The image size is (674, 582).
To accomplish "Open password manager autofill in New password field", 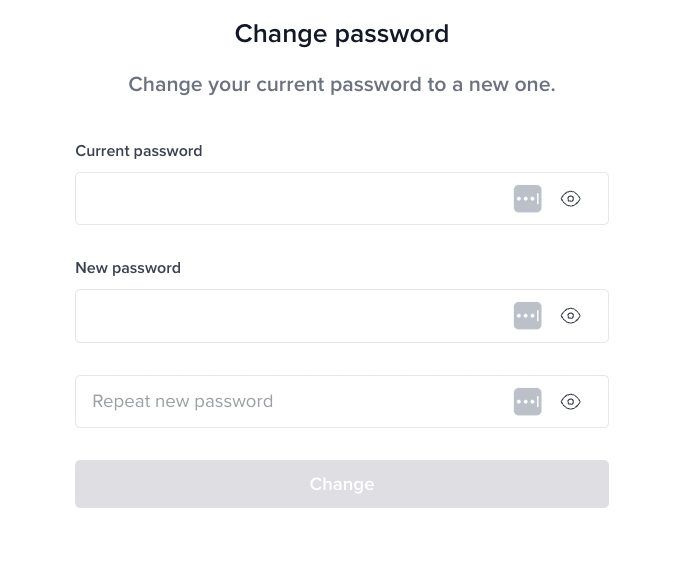I will pos(527,316).
